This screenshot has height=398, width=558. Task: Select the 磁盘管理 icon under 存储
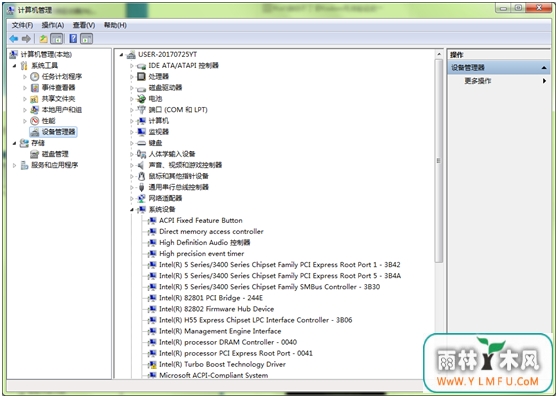coord(34,154)
